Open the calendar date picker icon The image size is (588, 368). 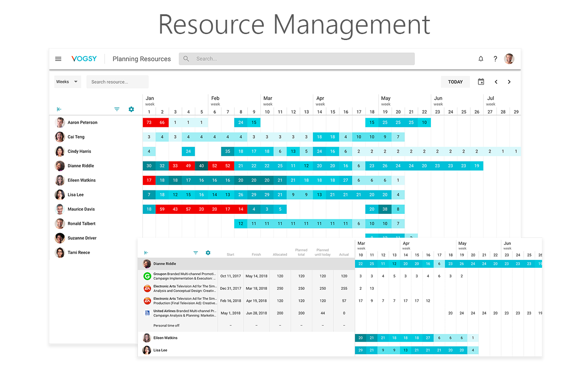click(481, 81)
